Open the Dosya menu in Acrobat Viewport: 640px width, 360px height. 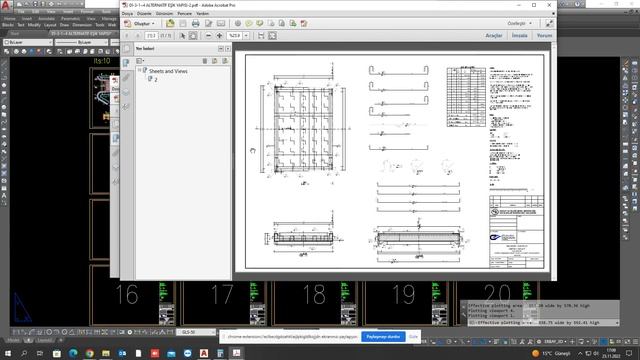pyautogui.click(x=127, y=13)
